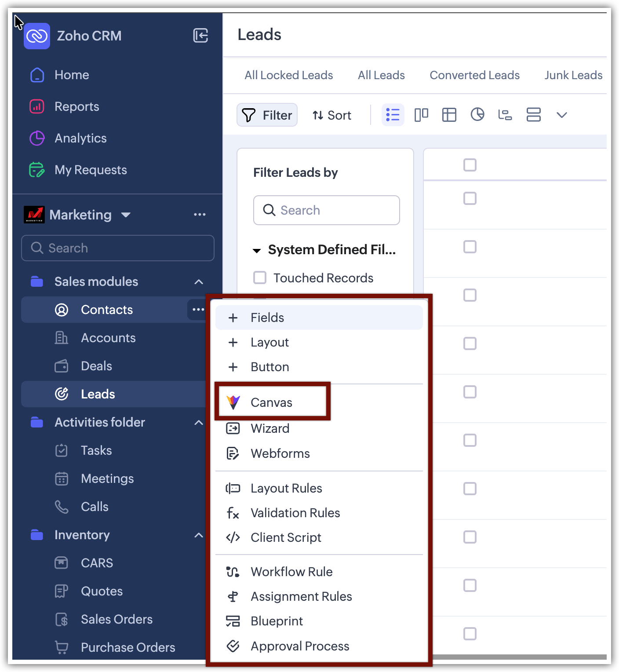Open My Requests
Screen dimensions: 619x672
point(91,170)
